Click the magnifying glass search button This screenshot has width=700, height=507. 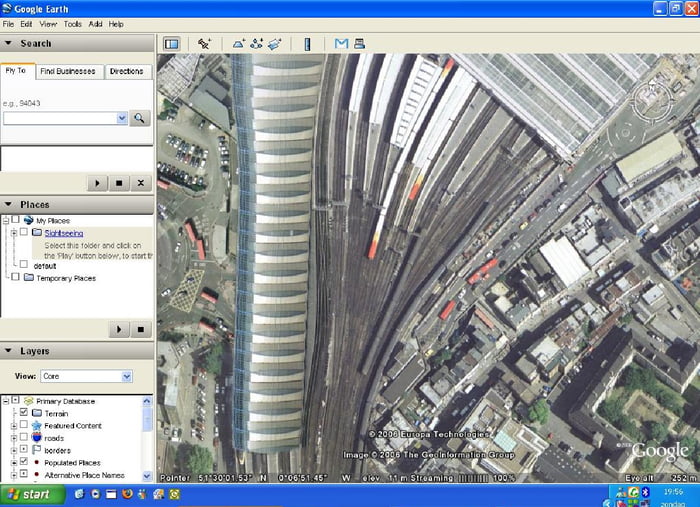point(140,118)
